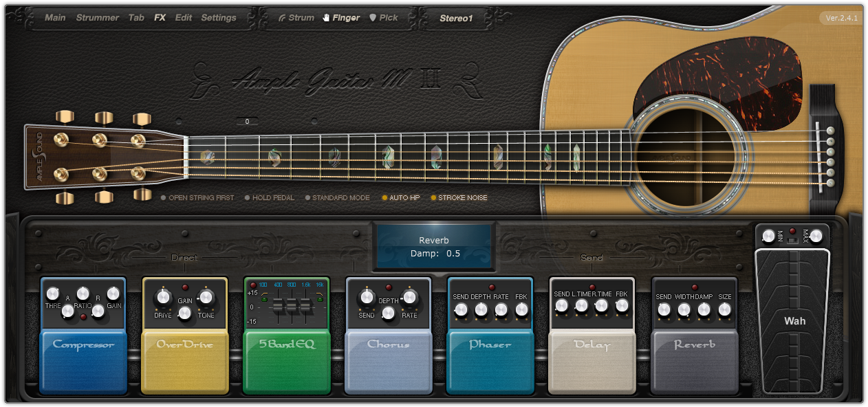Click the Chorus SEND knob
868x407 pixels.
[367, 297]
